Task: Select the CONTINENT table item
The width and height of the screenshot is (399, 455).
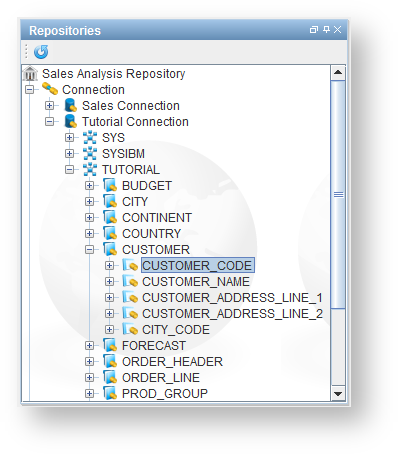Action: [157, 218]
